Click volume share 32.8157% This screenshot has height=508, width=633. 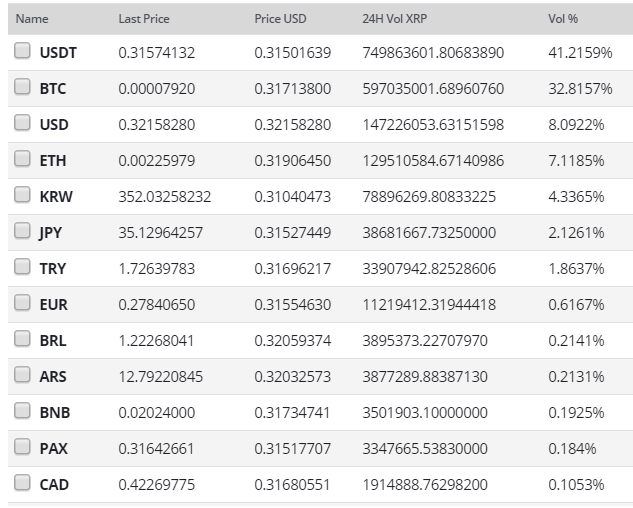pos(580,89)
